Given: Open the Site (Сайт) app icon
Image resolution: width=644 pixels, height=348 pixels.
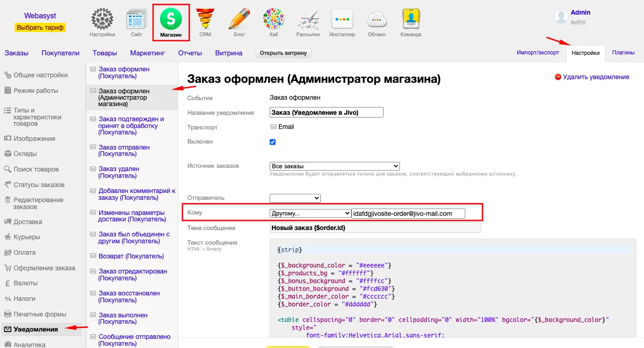Looking at the screenshot, I should [x=137, y=21].
